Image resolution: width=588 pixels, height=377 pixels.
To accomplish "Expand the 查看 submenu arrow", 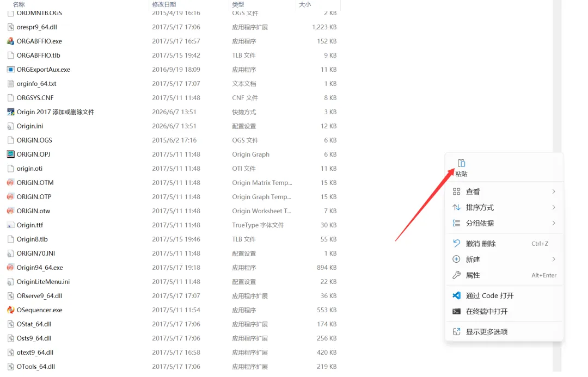I will 554,191.
